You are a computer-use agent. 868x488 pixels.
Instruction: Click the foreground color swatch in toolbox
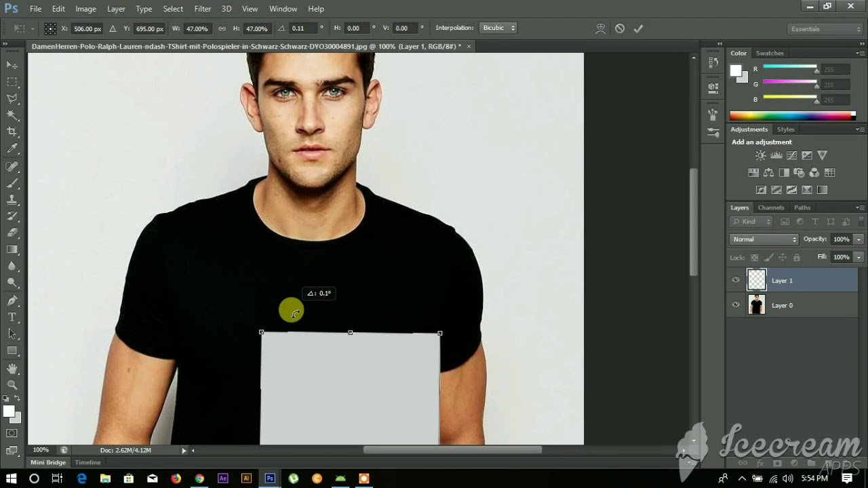coord(9,411)
